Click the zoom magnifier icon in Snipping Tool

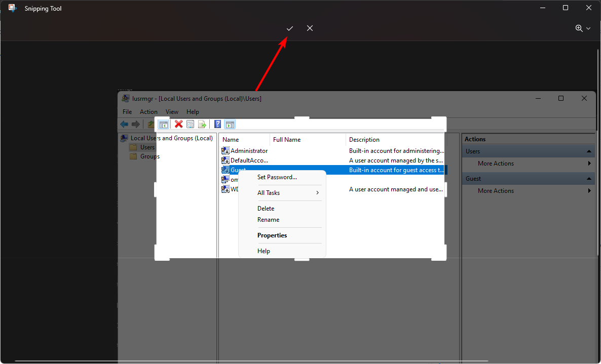click(x=580, y=28)
